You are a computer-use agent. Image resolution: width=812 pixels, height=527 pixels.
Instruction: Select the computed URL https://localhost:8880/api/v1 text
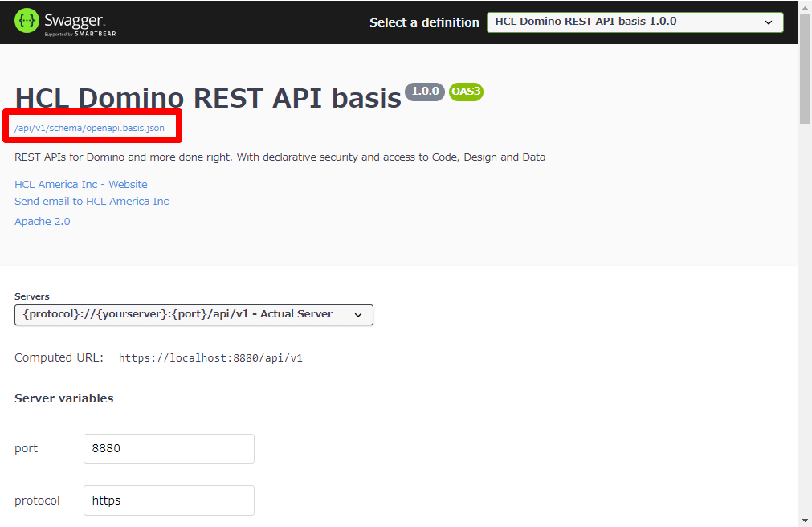click(x=210, y=358)
